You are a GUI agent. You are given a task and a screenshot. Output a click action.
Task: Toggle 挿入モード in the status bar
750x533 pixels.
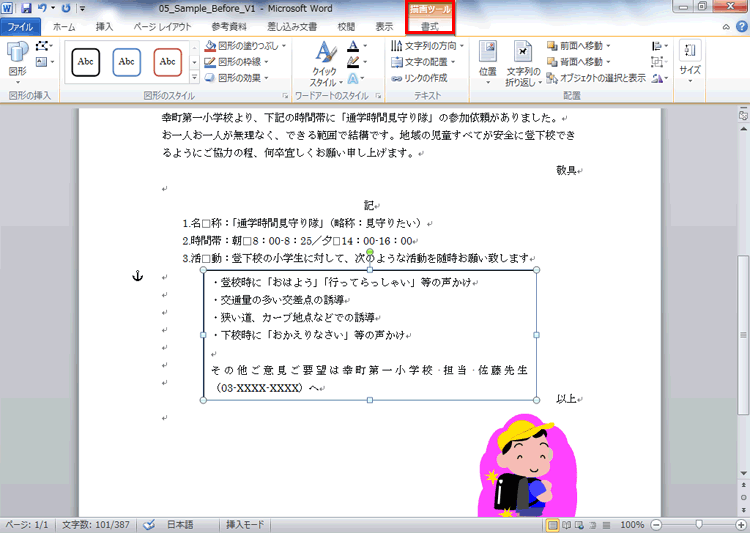245,525
